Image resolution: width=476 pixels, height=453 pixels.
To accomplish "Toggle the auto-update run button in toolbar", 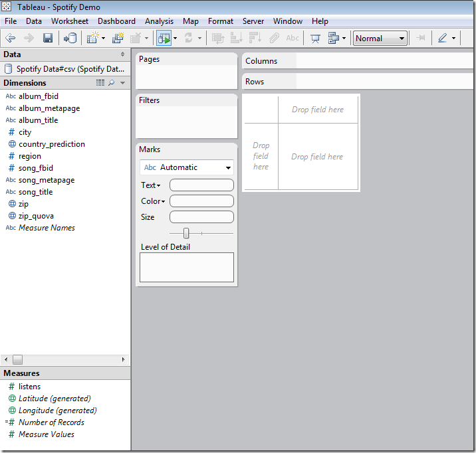I will 164,39.
